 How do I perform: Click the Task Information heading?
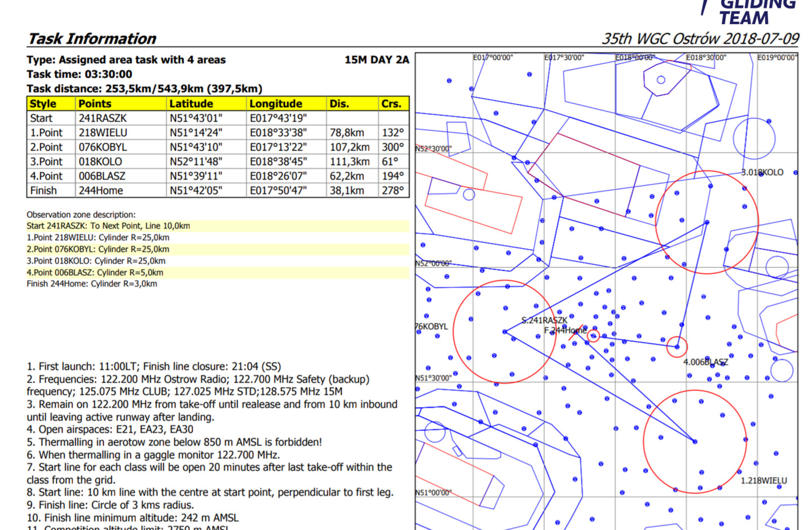(x=92, y=39)
